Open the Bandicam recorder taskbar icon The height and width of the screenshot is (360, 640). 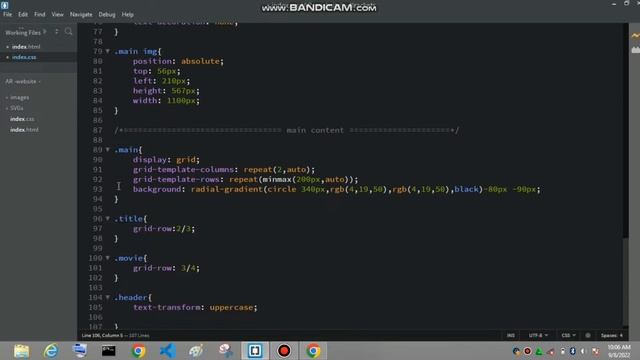tap(284, 351)
